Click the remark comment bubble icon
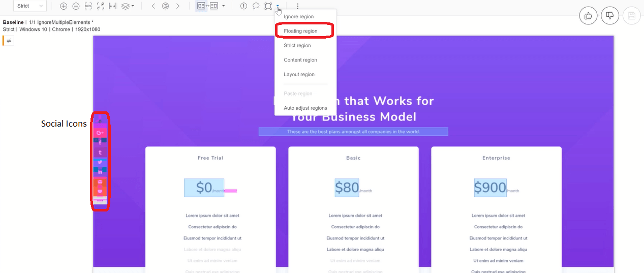Image resolution: width=644 pixels, height=273 pixels. [256, 6]
